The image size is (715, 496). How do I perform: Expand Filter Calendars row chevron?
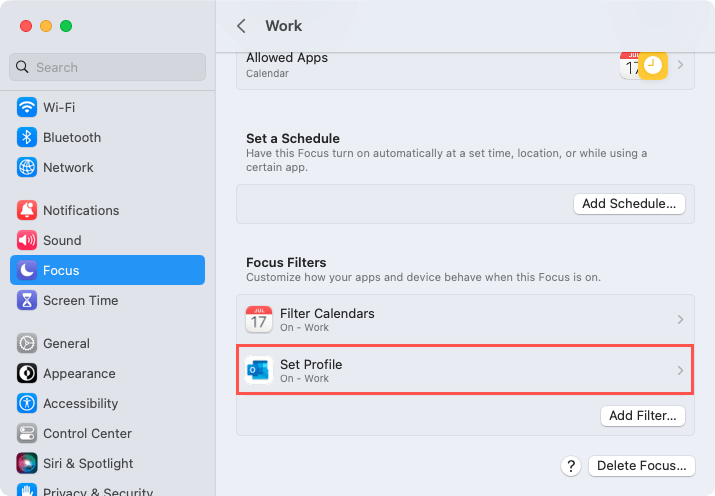[x=680, y=320]
